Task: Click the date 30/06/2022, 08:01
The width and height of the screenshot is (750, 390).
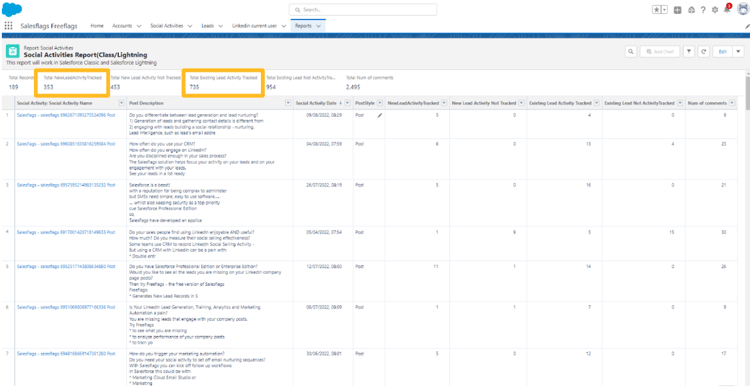Action: click(x=324, y=354)
